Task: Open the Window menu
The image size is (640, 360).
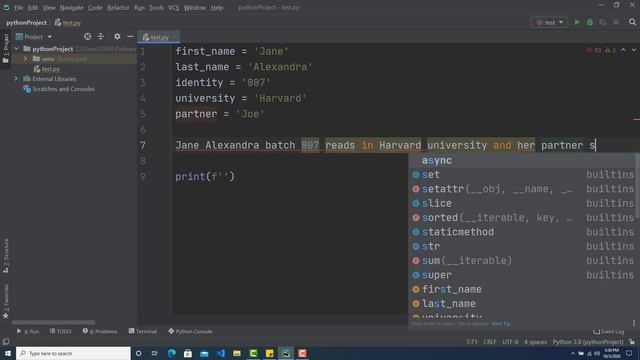Action: point(195,7)
